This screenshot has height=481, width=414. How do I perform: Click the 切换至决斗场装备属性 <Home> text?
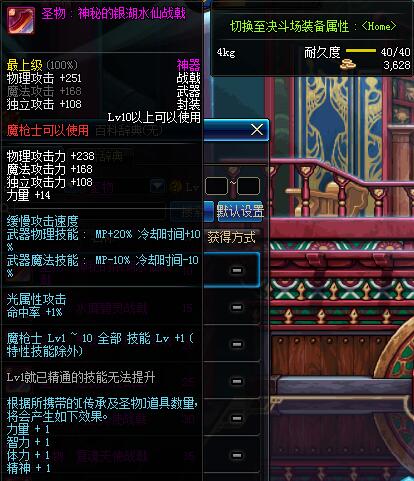313,26
